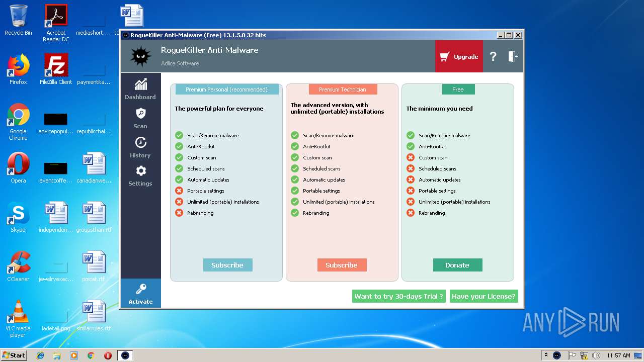Click the exit door icon in header
Image resolution: width=644 pixels, height=362 pixels.
pyautogui.click(x=513, y=57)
